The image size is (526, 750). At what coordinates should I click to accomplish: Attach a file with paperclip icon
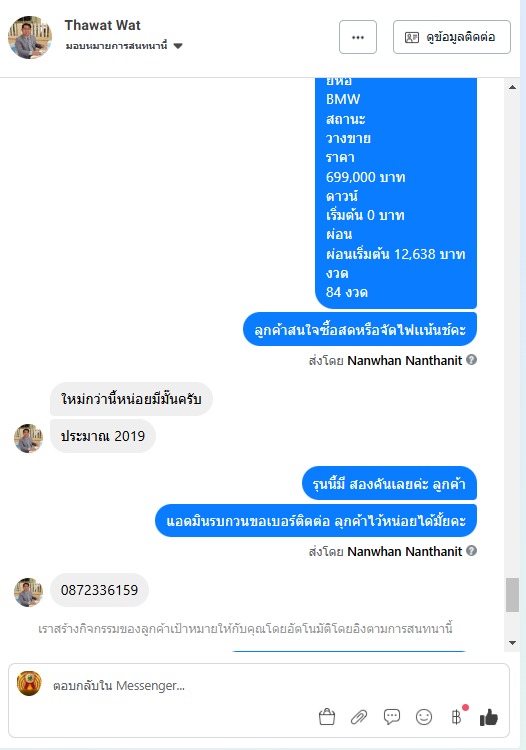click(x=359, y=717)
